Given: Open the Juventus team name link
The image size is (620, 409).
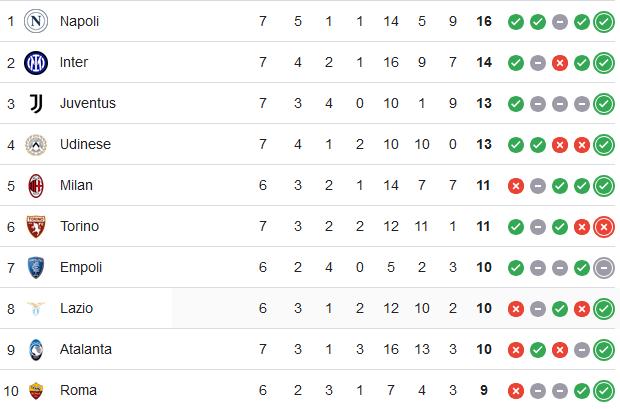Looking at the screenshot, I should (x=88, y=103).
